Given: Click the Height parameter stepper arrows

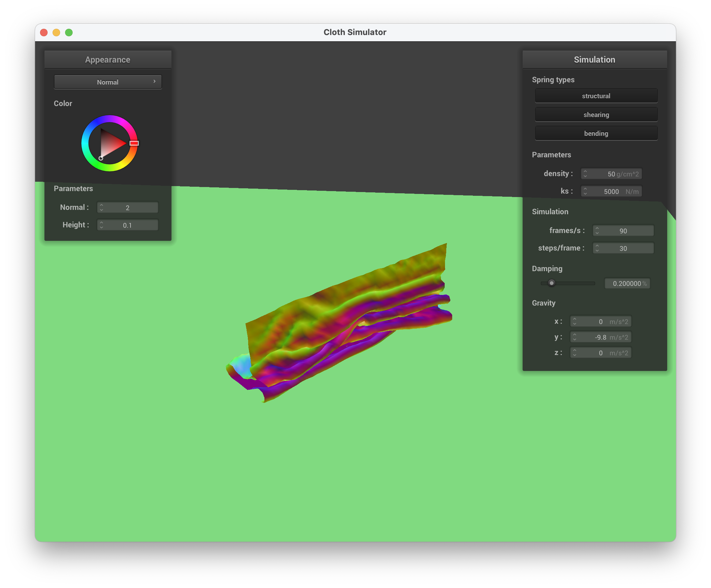Looking at the screenshot, I should (x=102, y=225).
